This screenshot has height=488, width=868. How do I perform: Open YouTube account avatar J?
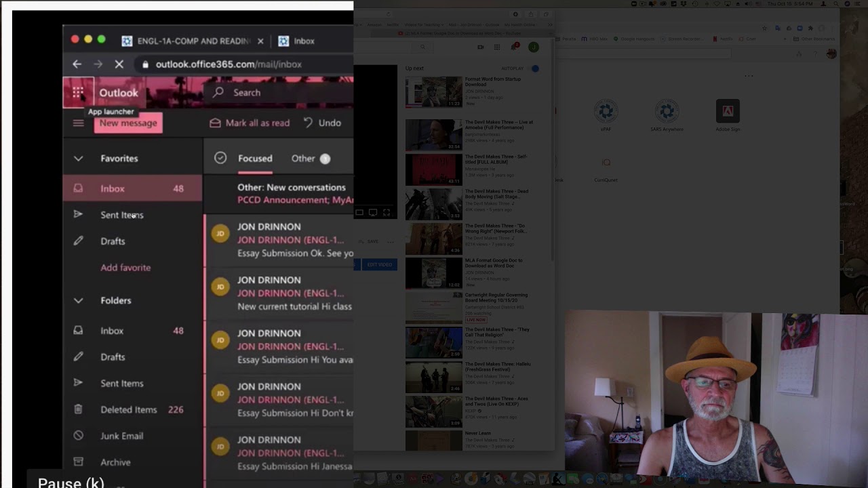(x=534, y=47)
